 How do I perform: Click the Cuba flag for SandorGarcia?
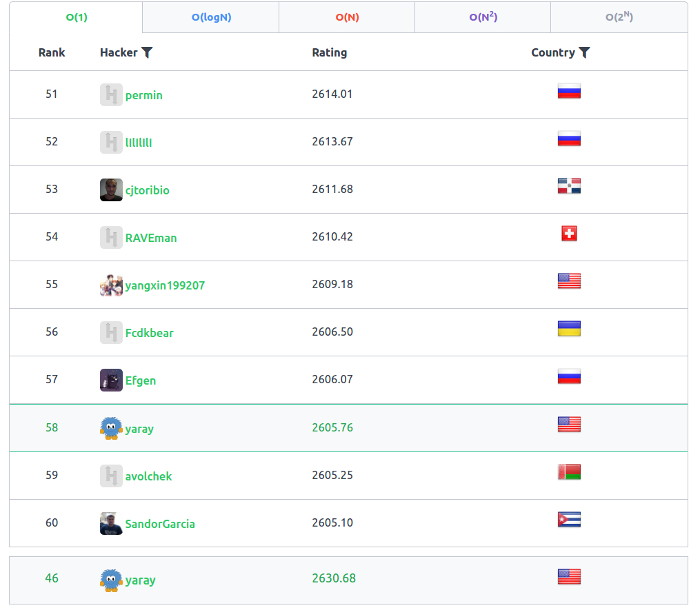(569, 520)
